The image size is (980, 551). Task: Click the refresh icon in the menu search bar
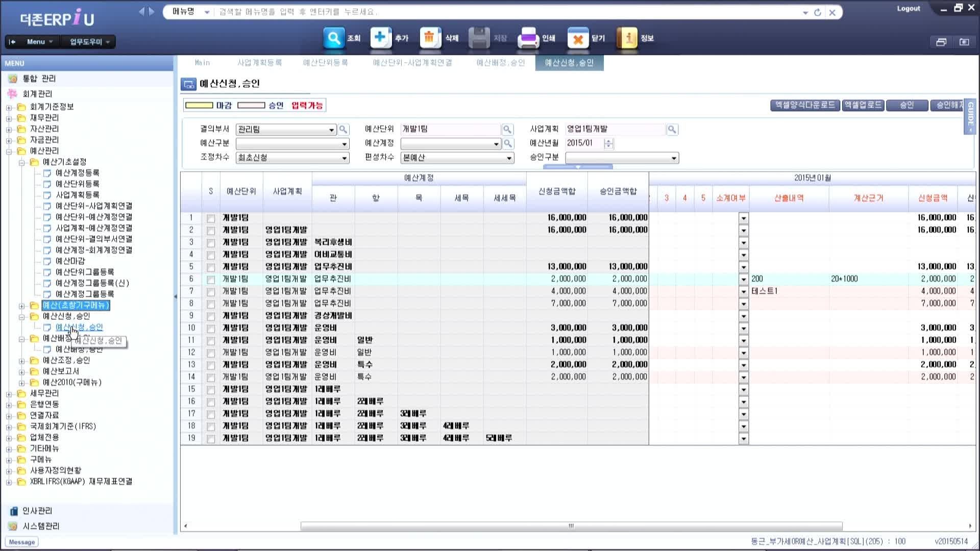click(x=818, y=12)
